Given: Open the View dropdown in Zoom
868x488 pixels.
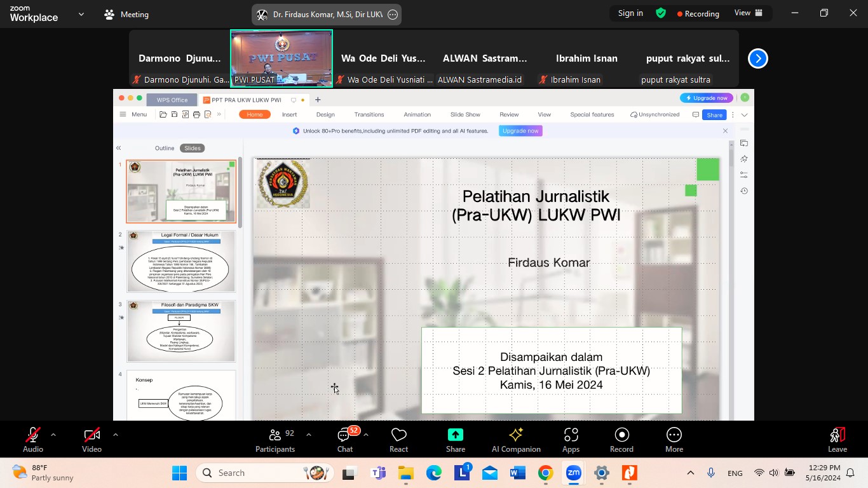Looking at the screenshot, I should point(749,13).
